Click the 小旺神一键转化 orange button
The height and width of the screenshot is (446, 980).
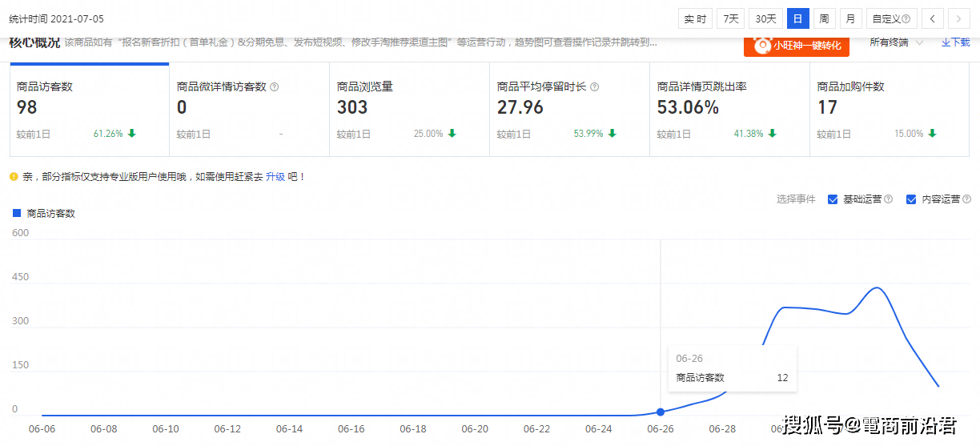(797, 46)
